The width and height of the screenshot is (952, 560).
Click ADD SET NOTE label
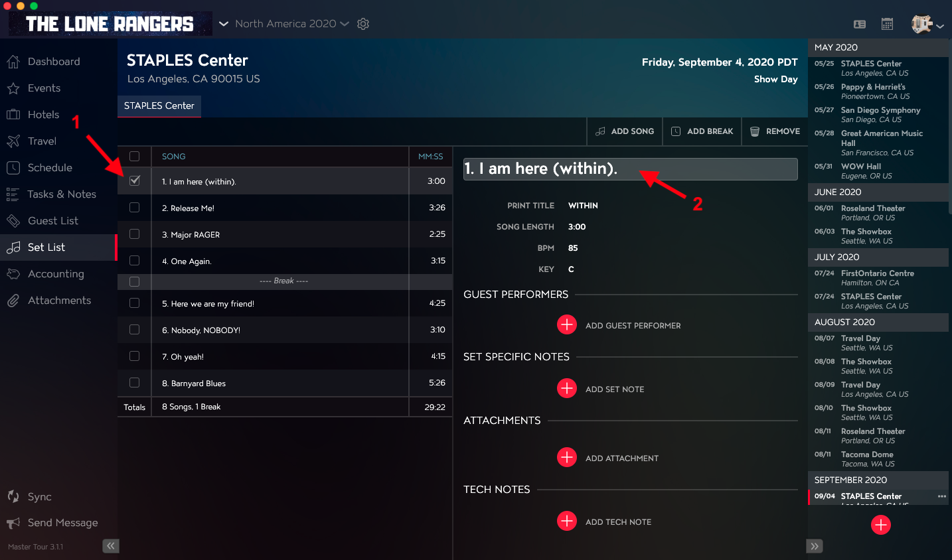click(615, 389)
